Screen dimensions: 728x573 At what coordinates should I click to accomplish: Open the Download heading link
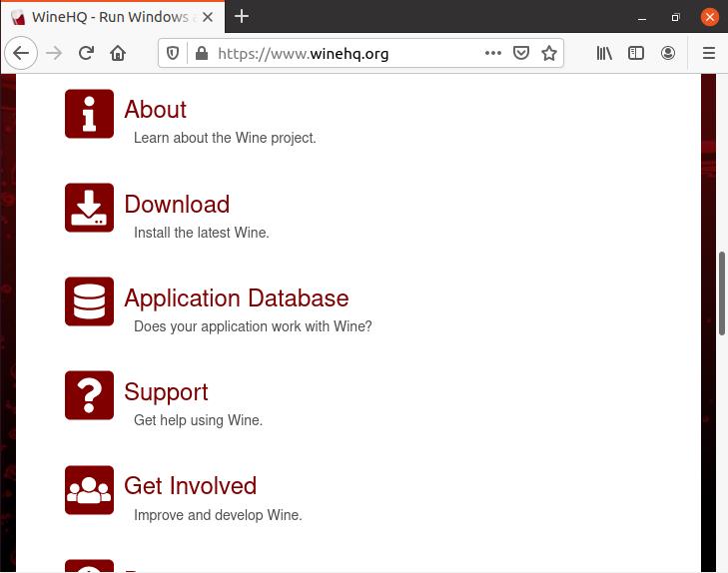pyautogui.click(x=177, y=205)
